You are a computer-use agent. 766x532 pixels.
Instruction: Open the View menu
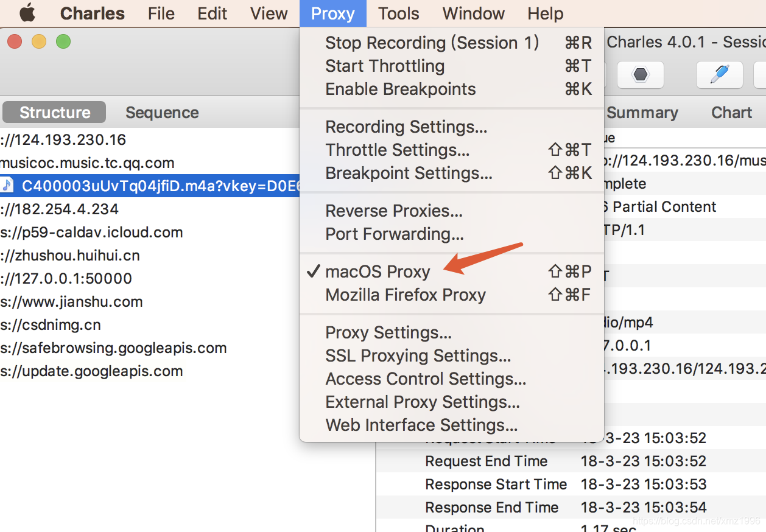pos(269,13)
